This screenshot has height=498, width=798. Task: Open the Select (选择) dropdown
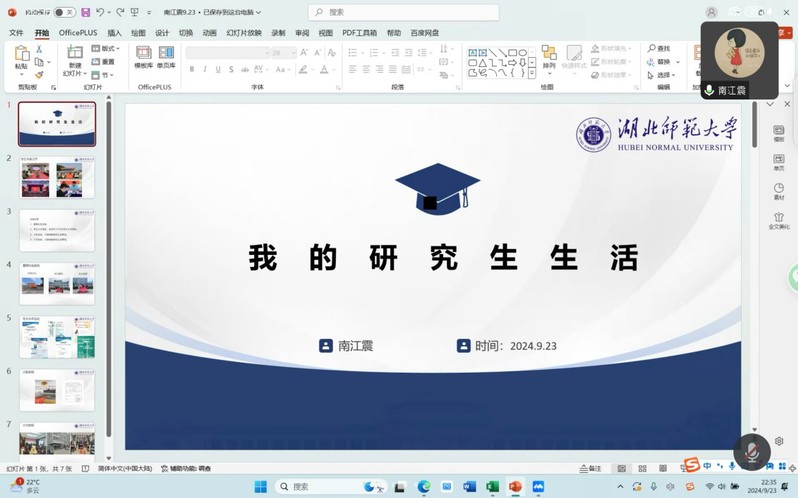663,75
